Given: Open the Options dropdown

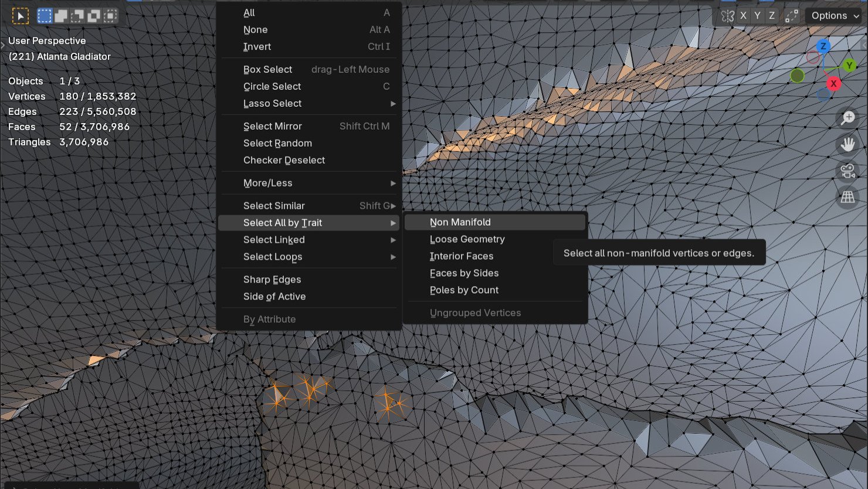Looking at the screenshot, I should tap(832, 15).
